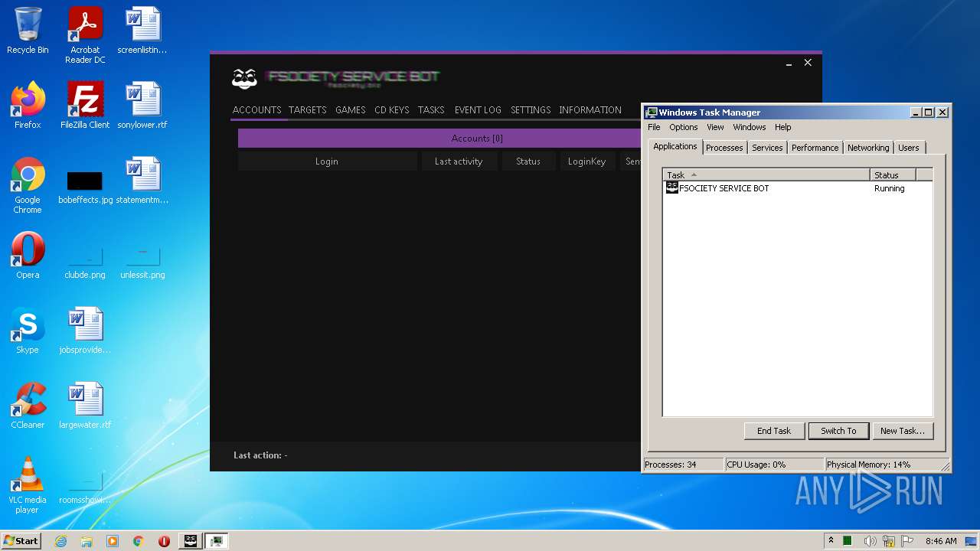Sort by Status column in Task Manager
Image resolution: width=980 pixels, height=551 pixels.
pos(893,175)
